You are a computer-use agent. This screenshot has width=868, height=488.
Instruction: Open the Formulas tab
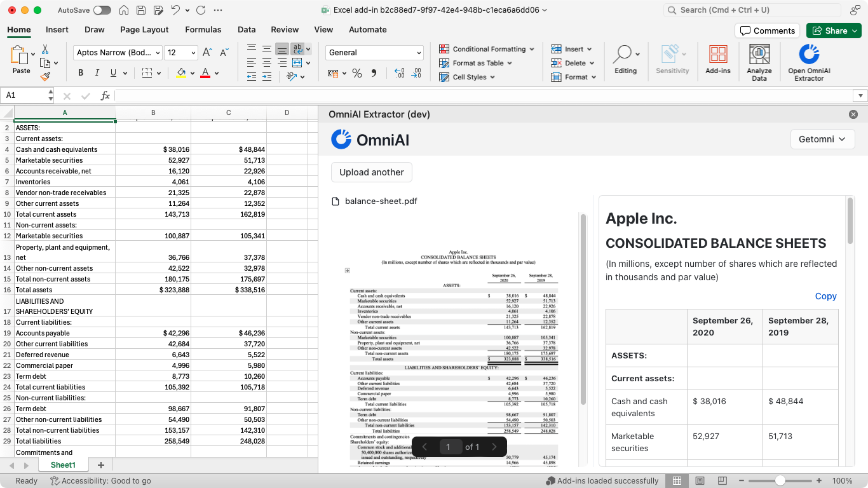pos(203,29)
